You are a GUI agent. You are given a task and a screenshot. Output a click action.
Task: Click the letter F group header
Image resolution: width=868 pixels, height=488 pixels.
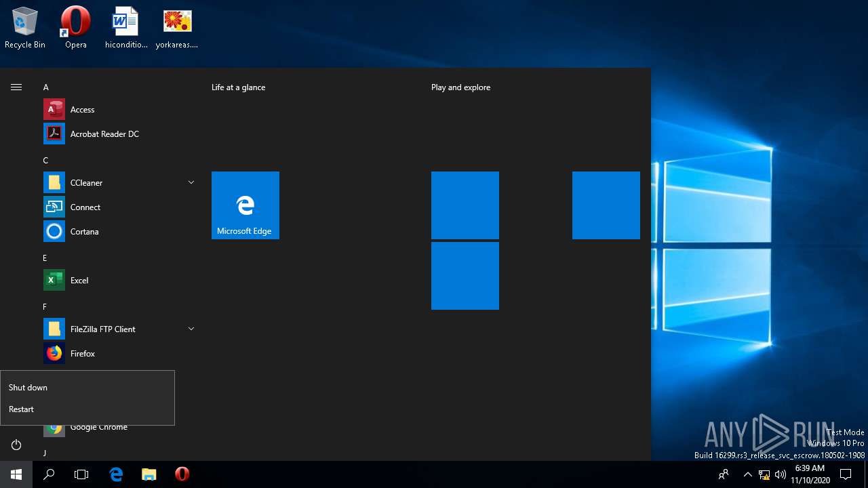pyautogui.click(x=45, y=307)
